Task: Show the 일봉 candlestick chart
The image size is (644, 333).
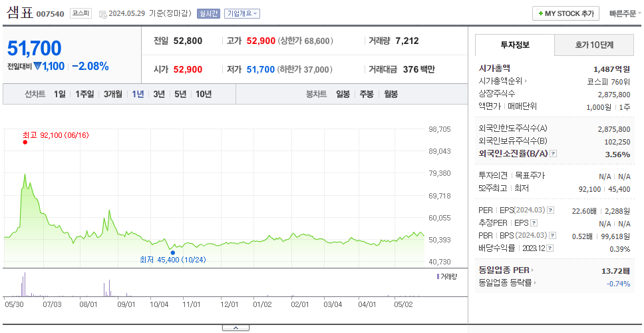Action: coord(343,94)
